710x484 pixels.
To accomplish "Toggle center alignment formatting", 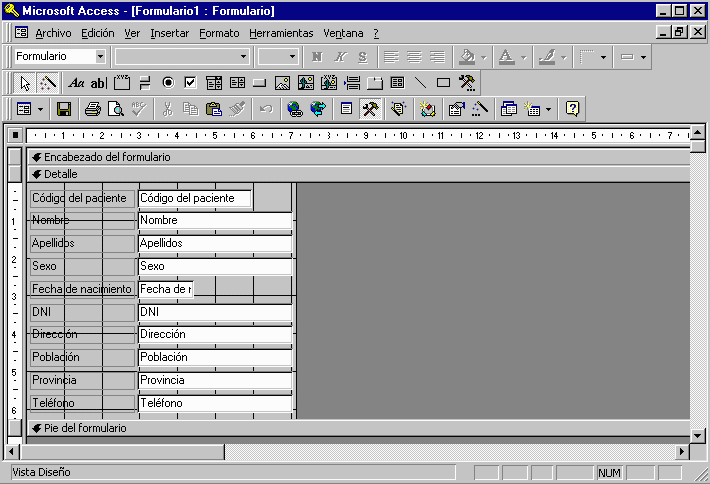I will click(x=414, y=57).
